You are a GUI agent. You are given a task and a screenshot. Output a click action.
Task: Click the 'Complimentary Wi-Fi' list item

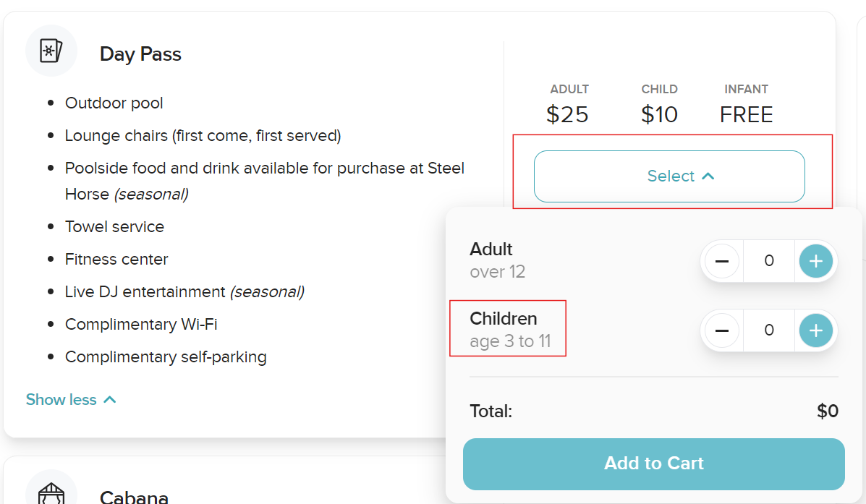coord(141,324)
